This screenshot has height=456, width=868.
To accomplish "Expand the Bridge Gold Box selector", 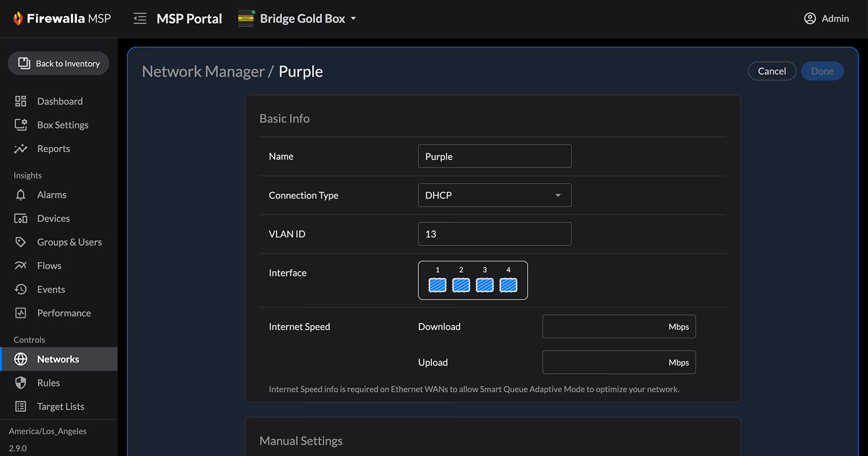I will [x=297, y=18].
